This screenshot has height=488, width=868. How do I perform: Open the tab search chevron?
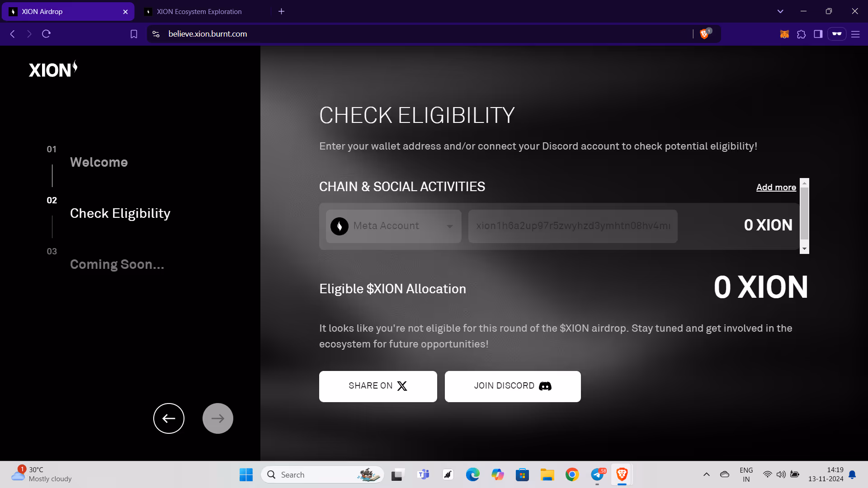pyautogui.click(x=780, y=11)
